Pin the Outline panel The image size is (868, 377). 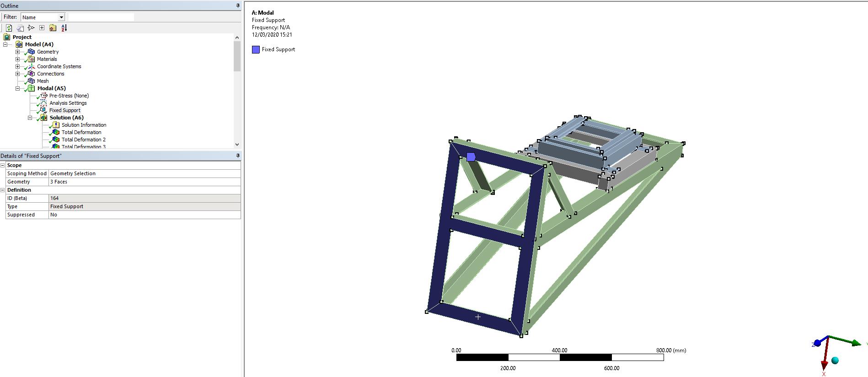[238, 5]
